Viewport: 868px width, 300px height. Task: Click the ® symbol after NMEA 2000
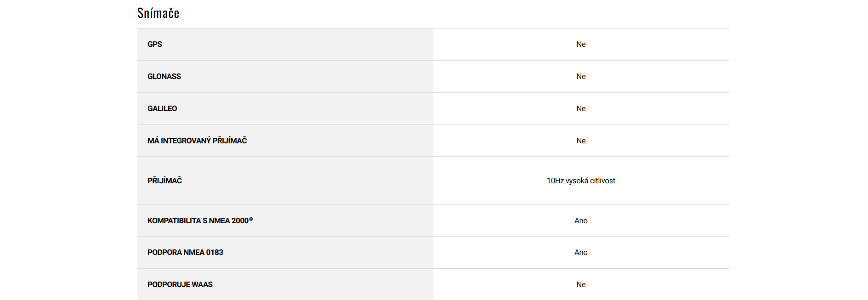click(x=251, y=219)
